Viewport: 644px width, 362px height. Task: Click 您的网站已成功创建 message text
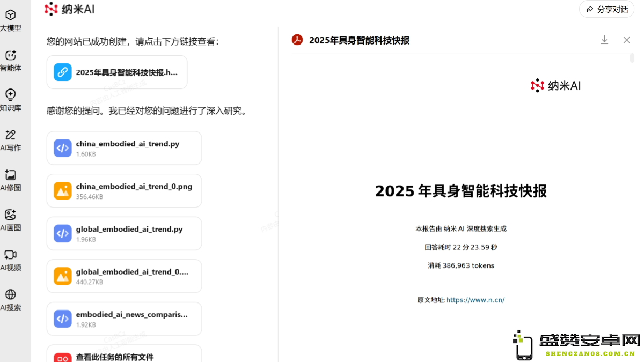coord(133,41)
